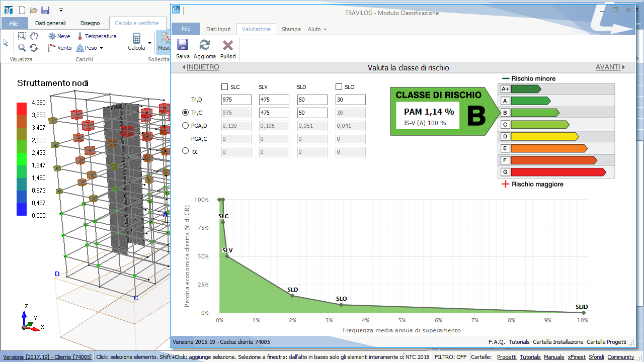Screen dimensions: 644x362
Task: Open the Disegno ribbon tab
Action: coord(90,23)
